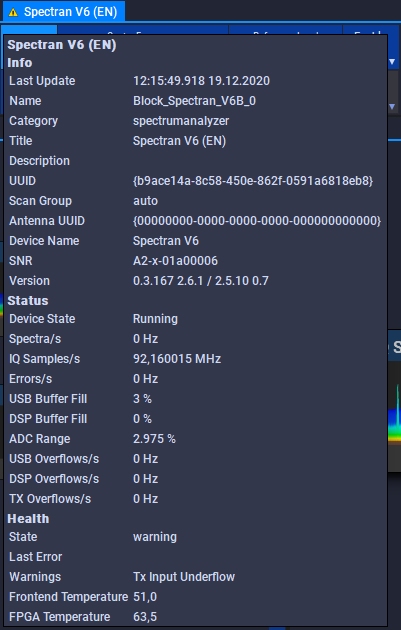The height and width of the screenshot is (630, 401).
Task: Click the SNR value A2-x-01a00006
Action: click(x=175, y=261)
